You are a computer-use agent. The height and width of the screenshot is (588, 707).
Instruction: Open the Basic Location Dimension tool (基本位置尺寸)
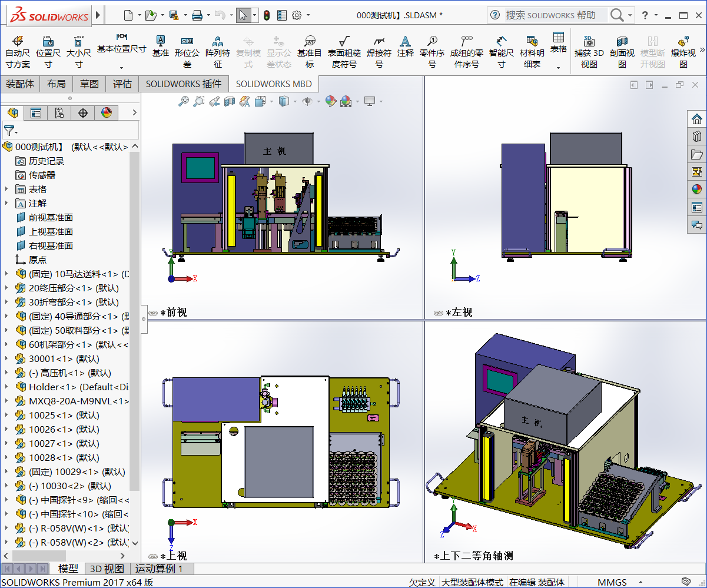tap(121, 51)
